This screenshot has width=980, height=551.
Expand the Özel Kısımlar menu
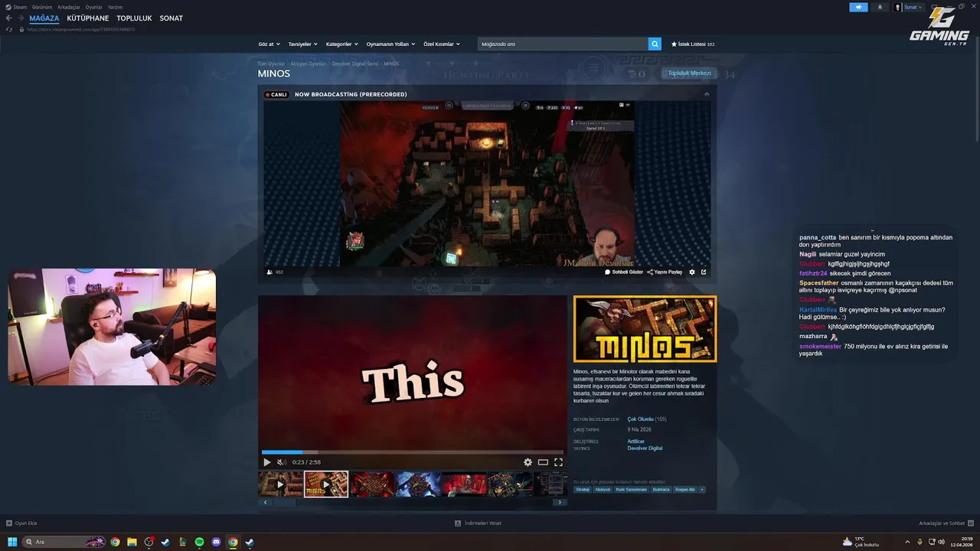coord(442,44)
